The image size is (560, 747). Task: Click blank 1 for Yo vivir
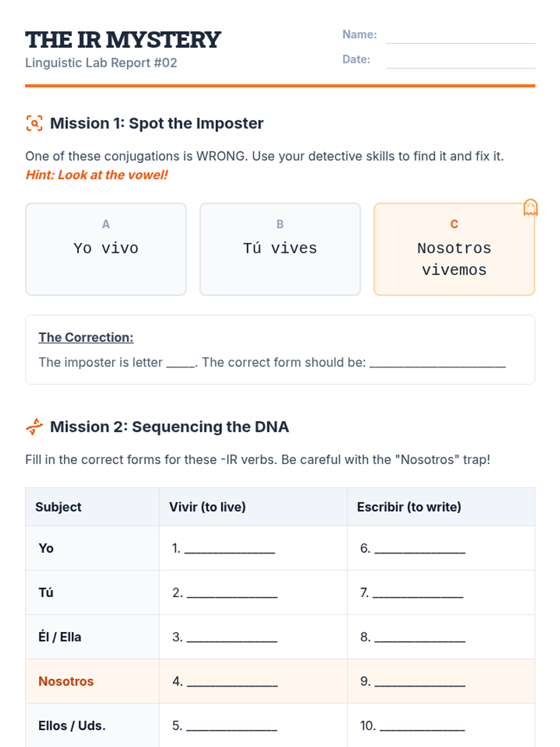230,549
